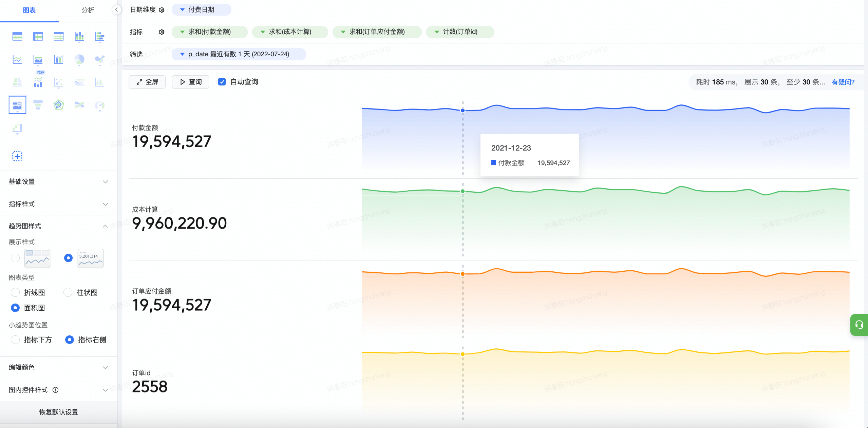
Task: Click the blue data point on 付款金额 trend
Action: pyautogui.click(x=463, y=111)
